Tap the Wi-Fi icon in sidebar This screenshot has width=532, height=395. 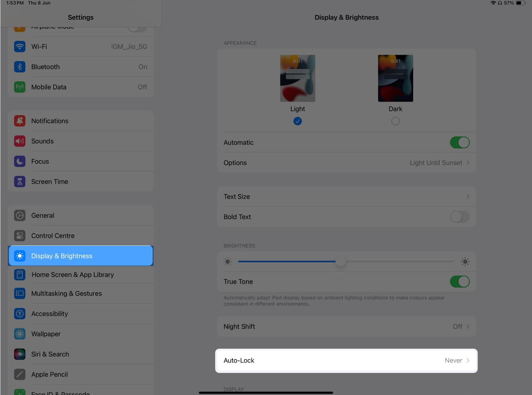[x=19, y=47]
